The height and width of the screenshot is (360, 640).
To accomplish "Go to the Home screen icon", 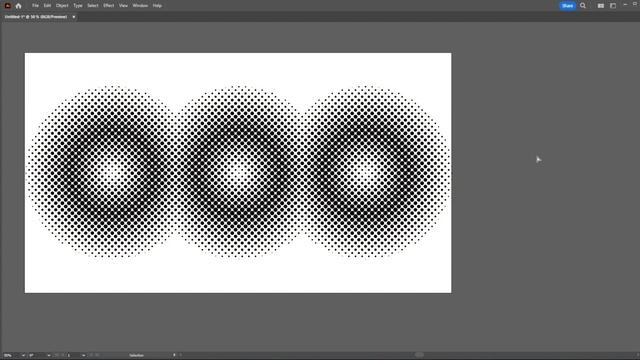I will (18, 6).
